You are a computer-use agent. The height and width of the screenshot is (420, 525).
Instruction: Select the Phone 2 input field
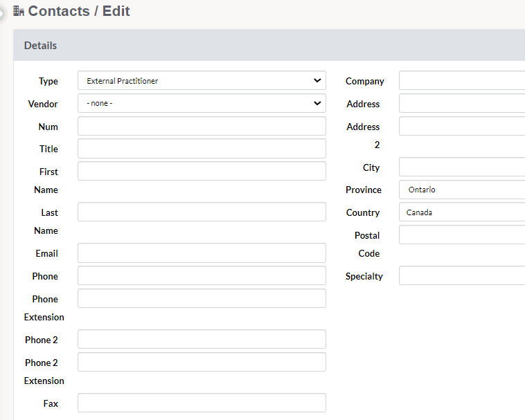coord(202,340)
